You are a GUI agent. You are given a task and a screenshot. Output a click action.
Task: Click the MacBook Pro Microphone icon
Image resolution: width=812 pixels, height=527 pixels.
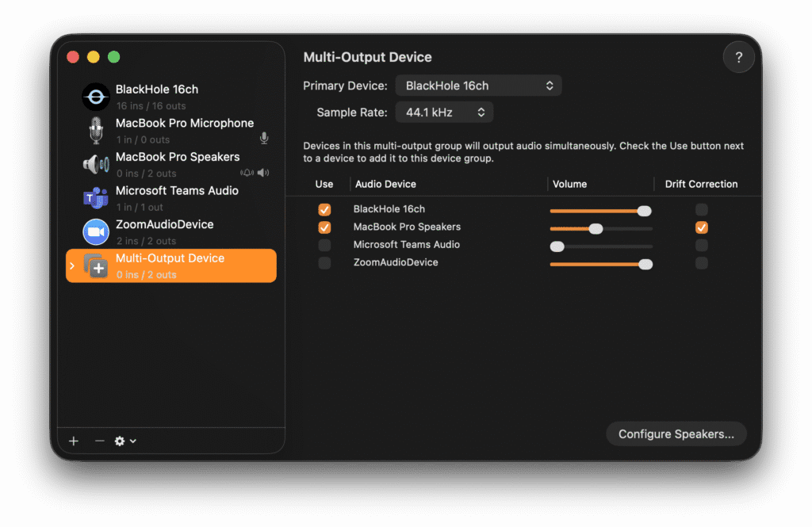pos(96,131)
